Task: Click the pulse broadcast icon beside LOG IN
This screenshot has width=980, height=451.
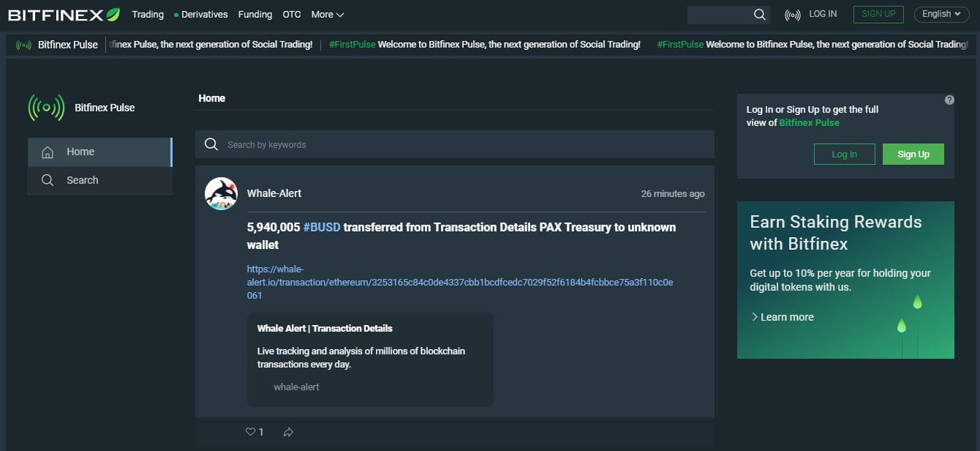Action: pos(792,15)
